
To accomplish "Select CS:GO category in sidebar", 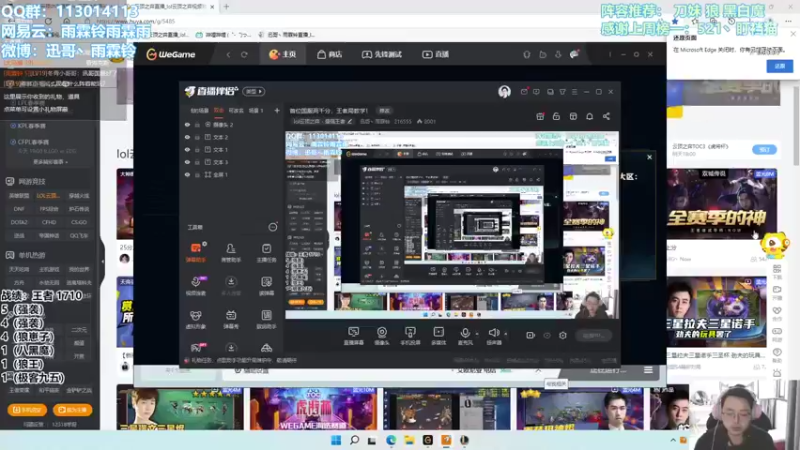I will coord(79,222).
